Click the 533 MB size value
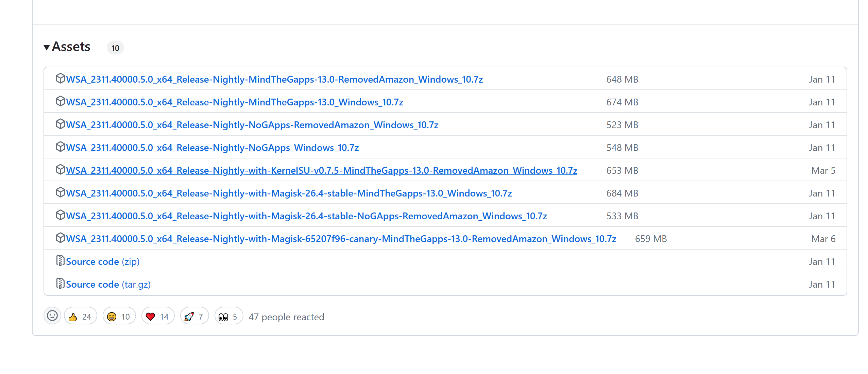This screenshot has width=868, height=374. click(622, 216)
